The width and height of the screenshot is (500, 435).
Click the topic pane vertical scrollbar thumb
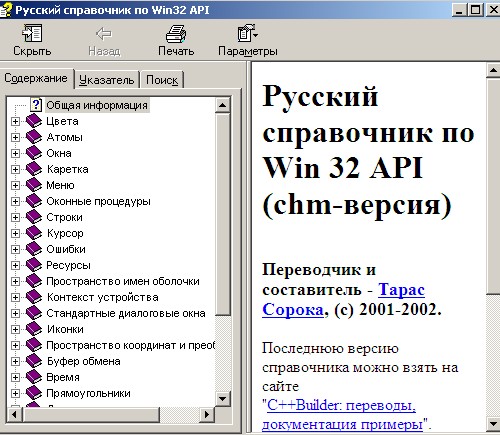(x=493, y=186)
